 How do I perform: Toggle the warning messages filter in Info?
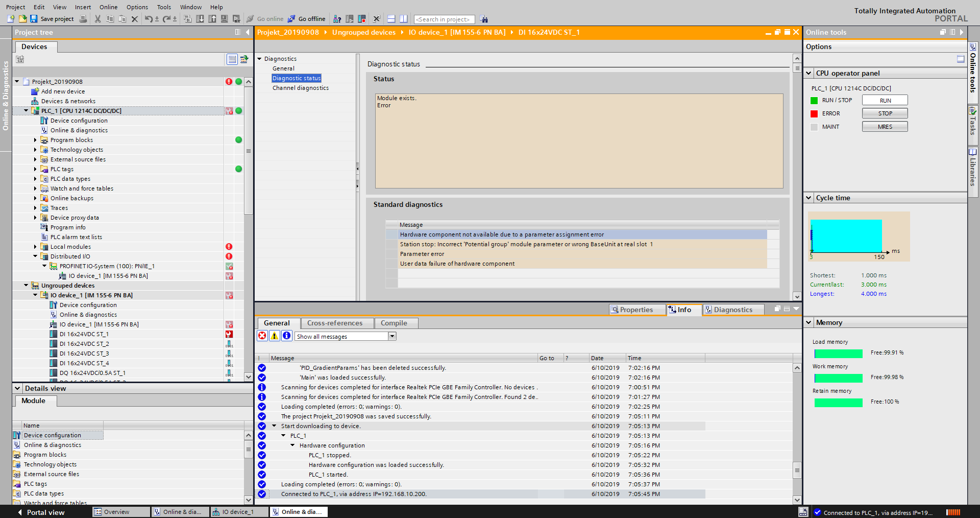pos(275,336)
